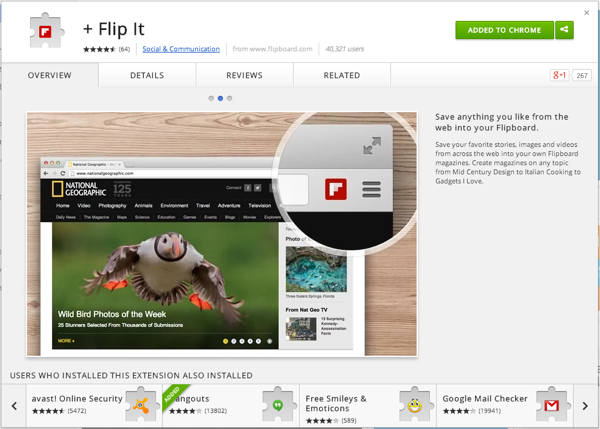Screen dimensions: 600x429
Task: Click 'Wild Bird Photos of the Week' caption
Action: pyautogui.click(x=112, y=314)
